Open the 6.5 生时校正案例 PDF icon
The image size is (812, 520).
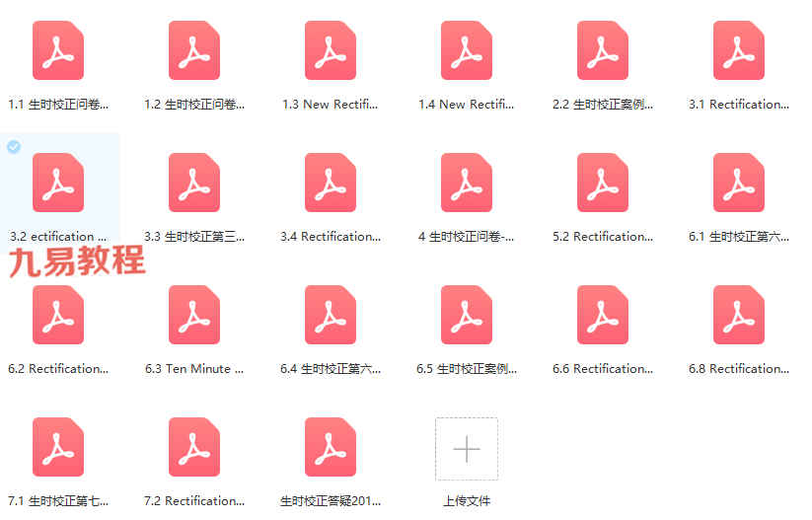pos(467,315)
